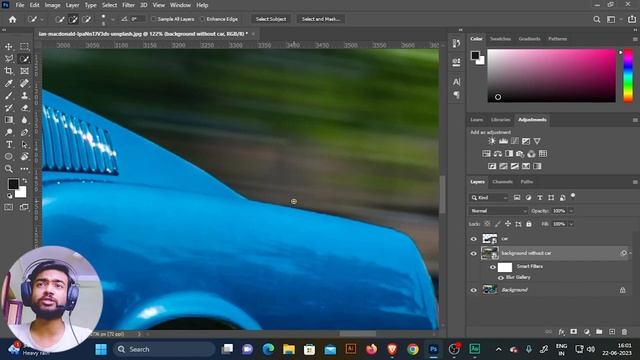Screen dimensions: 640x360
Task: Choose Subtract from Selection mode in options bar
Action: [x=87, y=19]
